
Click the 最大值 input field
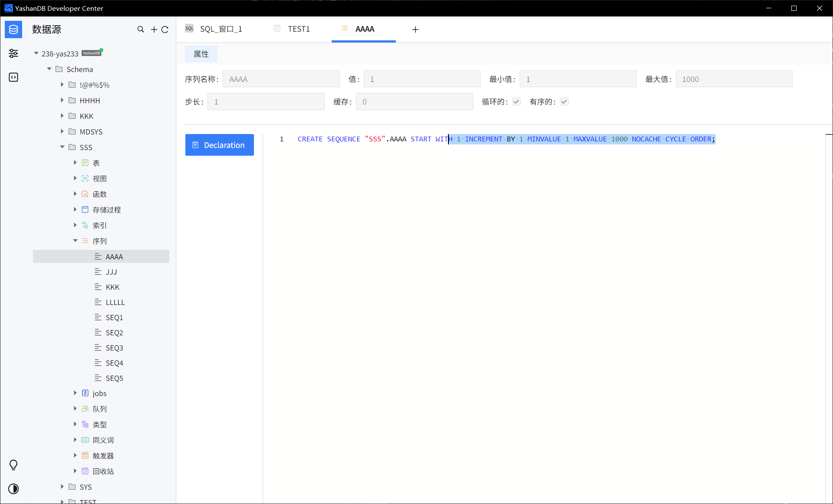pyautogui.click(x=734, y=79)
